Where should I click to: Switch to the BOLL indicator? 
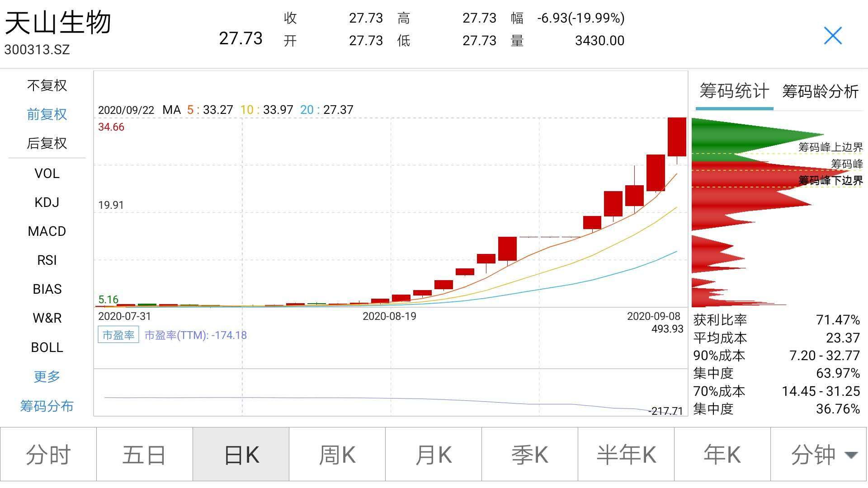[47, 347]
